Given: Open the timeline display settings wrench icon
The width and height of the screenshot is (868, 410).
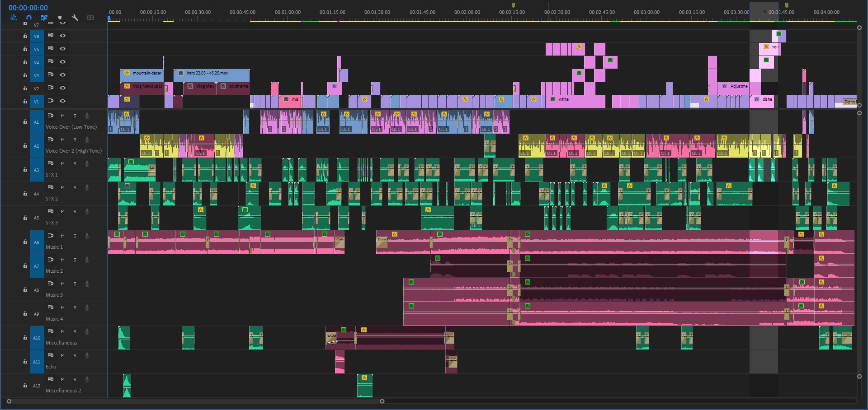Looking at the screenshot, I should coord(75,18).
